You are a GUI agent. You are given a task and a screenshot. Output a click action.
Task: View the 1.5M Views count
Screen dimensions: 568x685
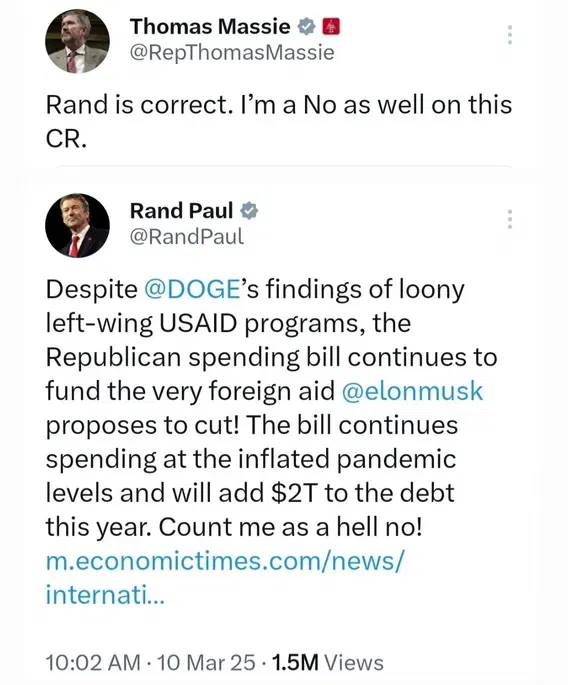[328, 662]
